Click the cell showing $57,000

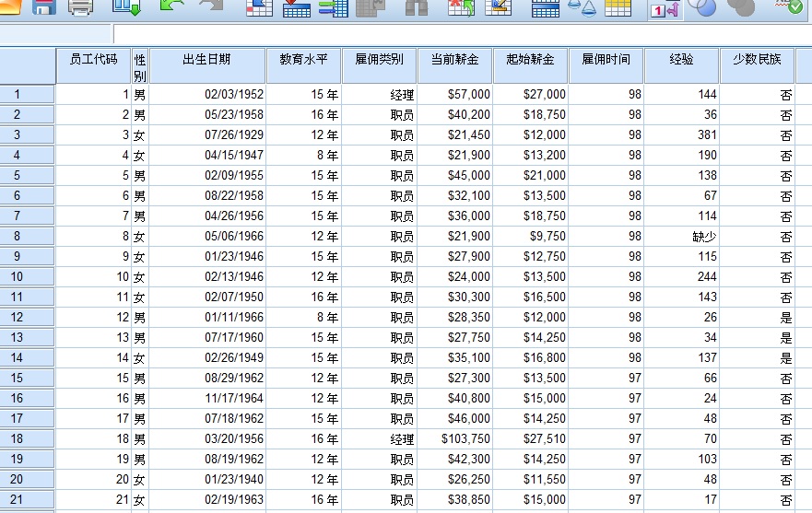tap(454, 94)
